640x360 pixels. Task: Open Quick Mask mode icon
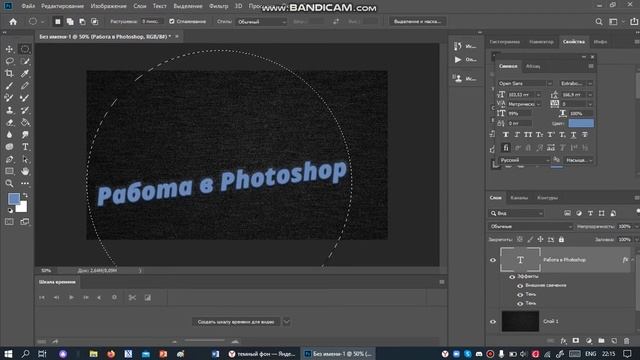click(x=9, y=222)
